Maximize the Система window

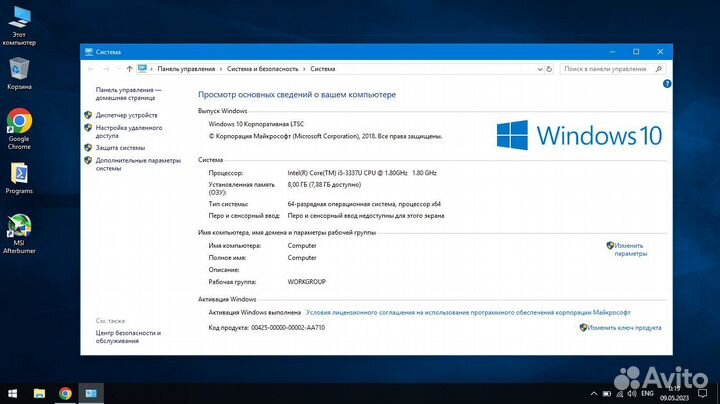(636, 52)
